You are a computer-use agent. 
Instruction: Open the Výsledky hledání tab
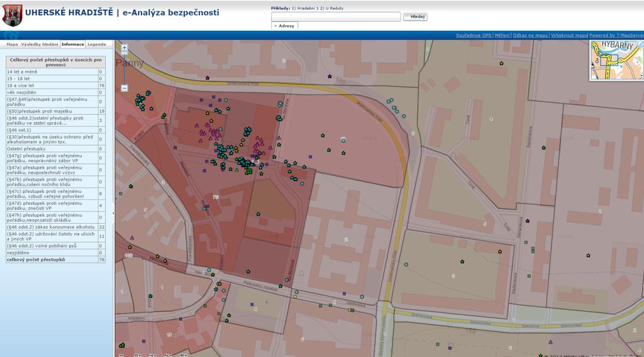tap(40, 44)
